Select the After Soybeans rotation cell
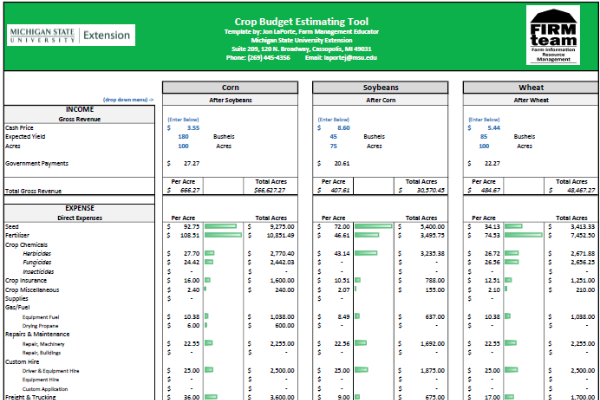600x400 pixels. point(229,99)
